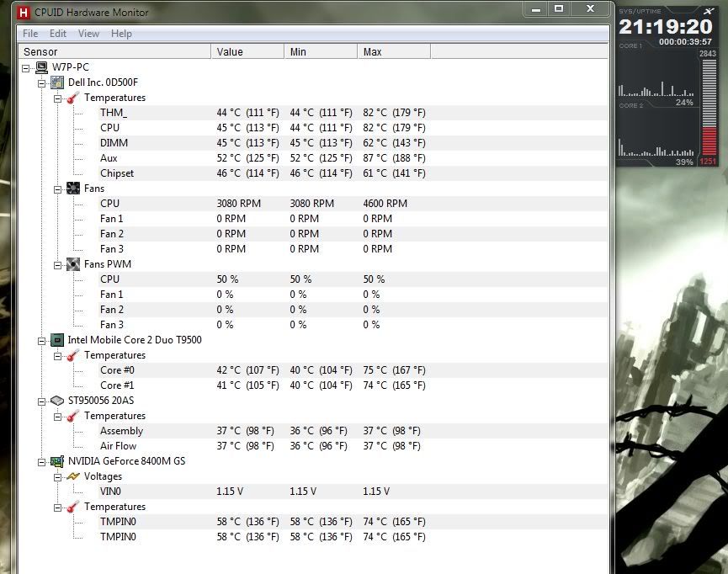Viewport: 728px width, 574px height.
Task: Collapse the Voltages node
Action: coord(57,477)
